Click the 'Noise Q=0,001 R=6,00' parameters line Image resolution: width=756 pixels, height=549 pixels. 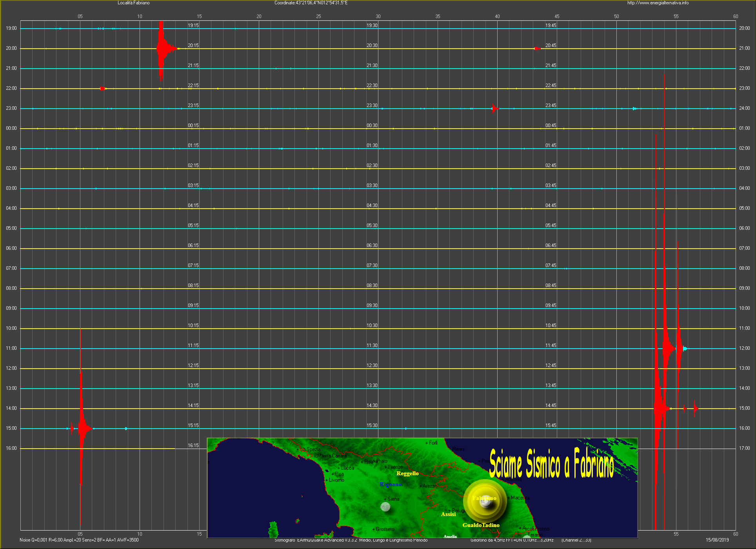(79, 540)
